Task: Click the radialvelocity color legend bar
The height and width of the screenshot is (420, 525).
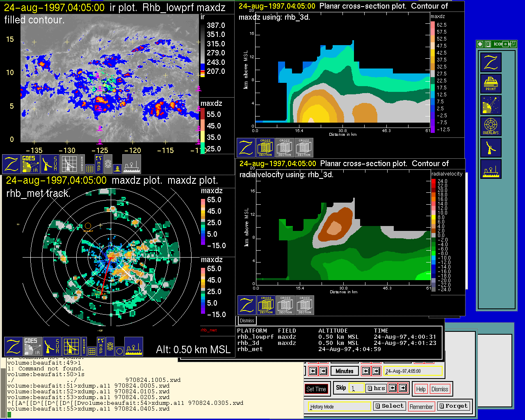Action: point(434,235)
